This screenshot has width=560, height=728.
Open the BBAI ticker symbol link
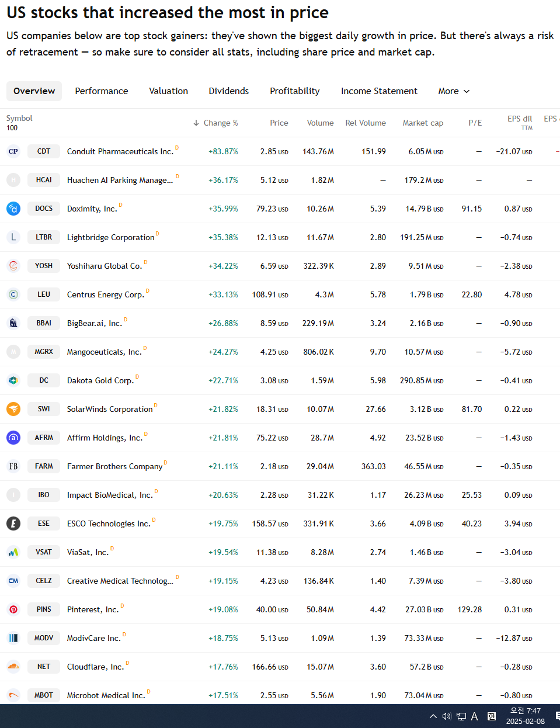[44, 323]
